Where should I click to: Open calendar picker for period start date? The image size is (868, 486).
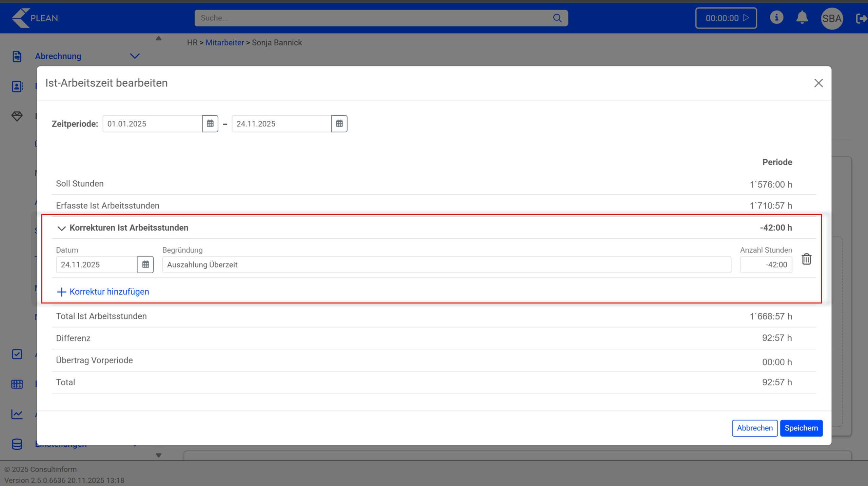tap(210, 124)
